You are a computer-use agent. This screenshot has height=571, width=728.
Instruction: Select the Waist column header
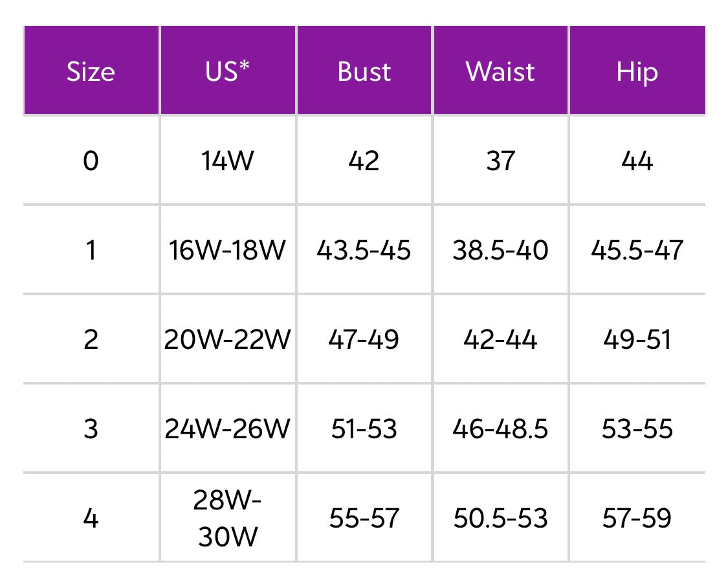pyautogui.click(x=500, y=71)
